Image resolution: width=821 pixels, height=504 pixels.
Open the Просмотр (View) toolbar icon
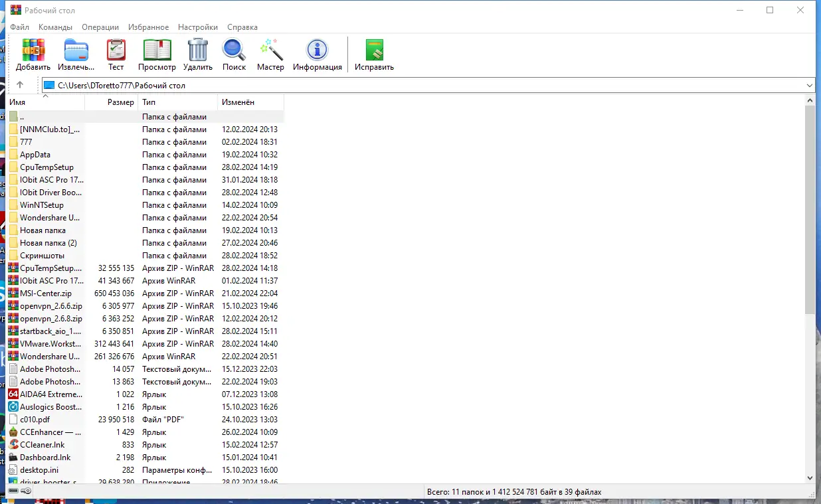coord(157,50)
